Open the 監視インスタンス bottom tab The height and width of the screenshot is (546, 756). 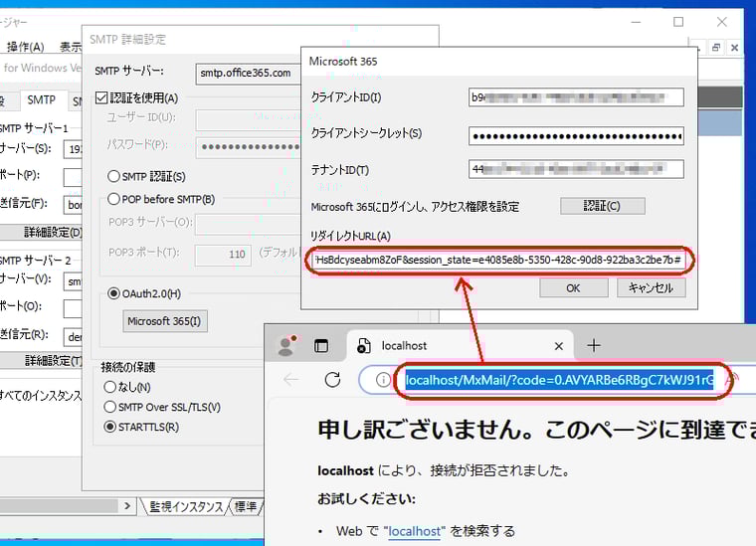(x=186, y=506)
